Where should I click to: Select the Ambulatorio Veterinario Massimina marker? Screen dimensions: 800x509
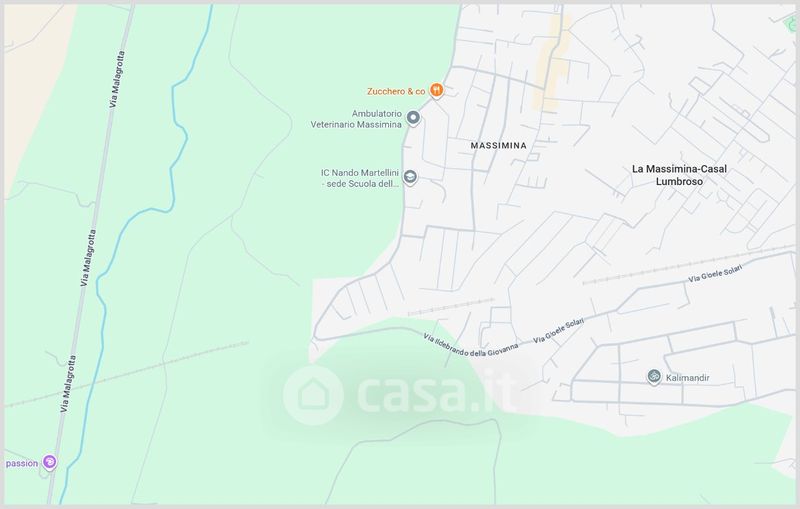[x=413, y=118]
